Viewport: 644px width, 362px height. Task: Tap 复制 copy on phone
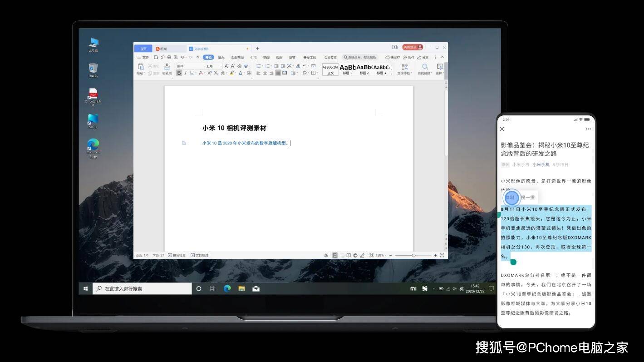(511, 198)
